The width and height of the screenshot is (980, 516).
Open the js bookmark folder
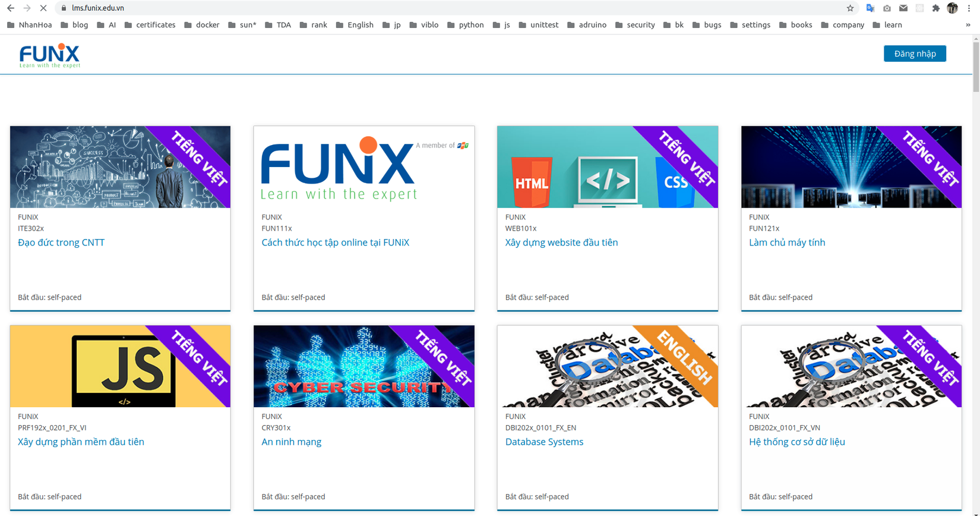tap(501, 25)
